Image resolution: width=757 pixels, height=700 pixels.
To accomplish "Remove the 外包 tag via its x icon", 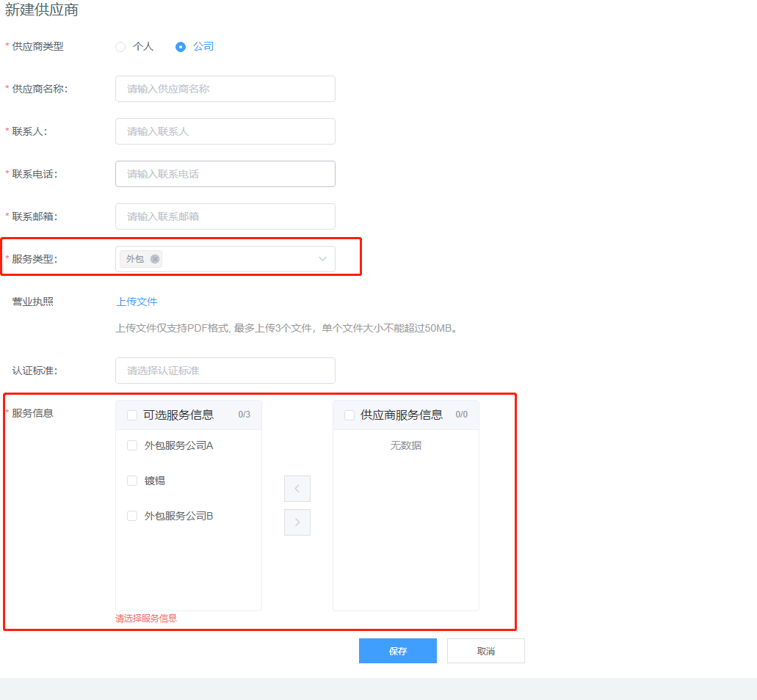I will 155,259.
